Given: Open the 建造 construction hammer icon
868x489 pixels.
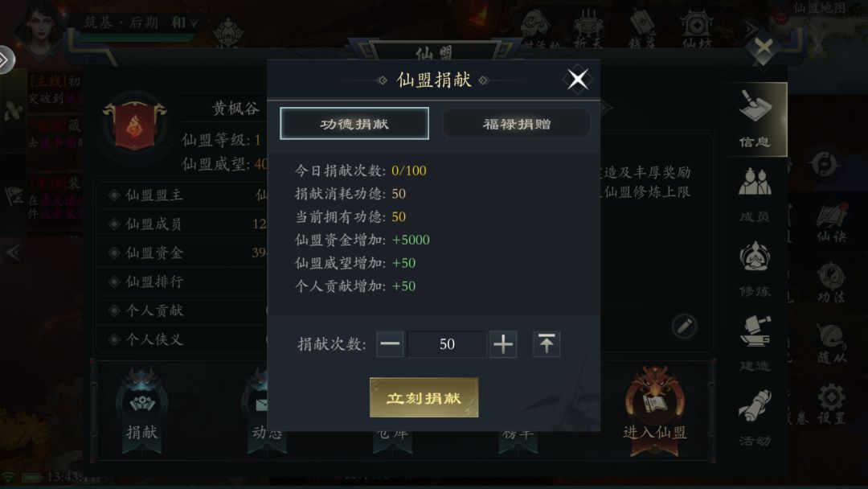Looking at the screenshot, I should [x=755, y=344].
